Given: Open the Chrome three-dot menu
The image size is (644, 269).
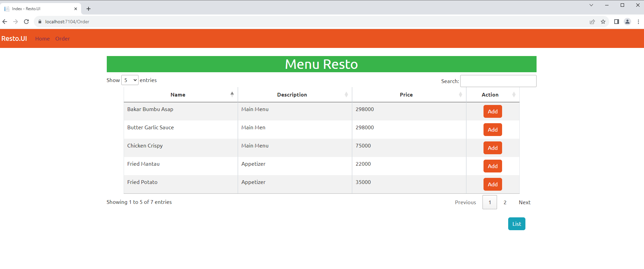Looking at the screenshot, I should [x=638, y=22].
